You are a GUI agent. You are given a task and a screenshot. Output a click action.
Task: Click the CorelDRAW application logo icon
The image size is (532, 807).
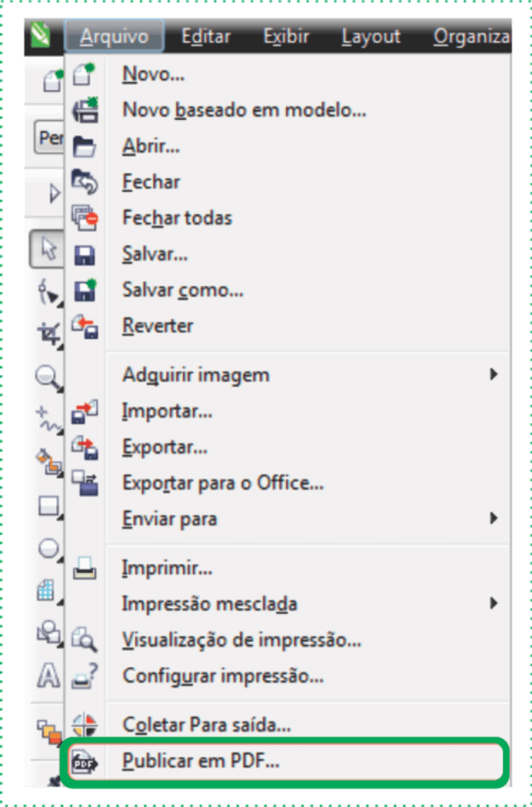[x=40, y=37]
